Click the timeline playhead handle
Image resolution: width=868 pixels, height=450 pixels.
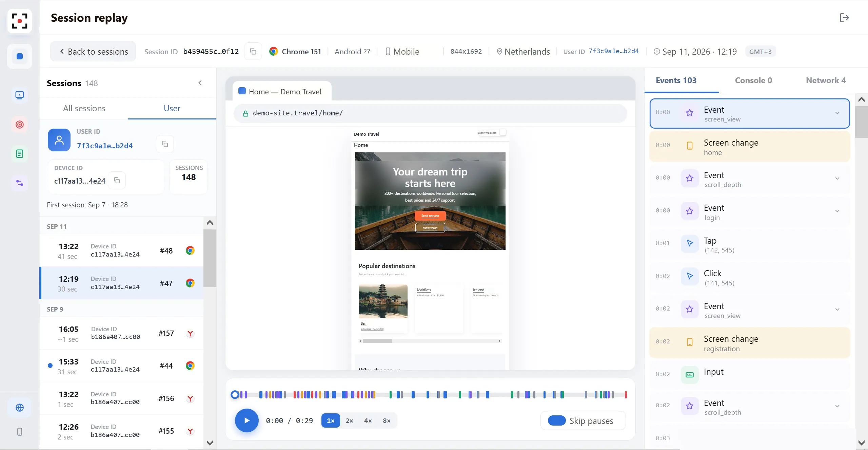[235, 395]
